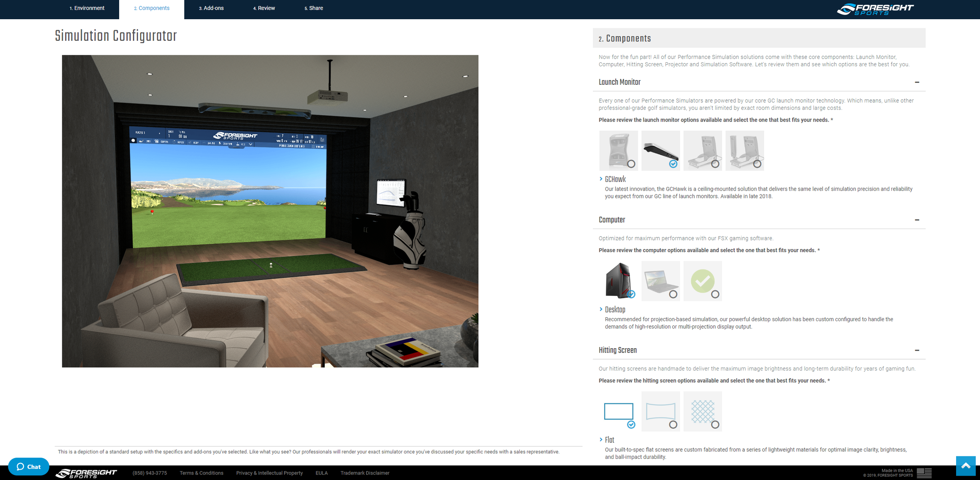Viewport: 980px width, 480px height.
Task: Collapse the Launch Monitor section
Action: click(916, 82)
